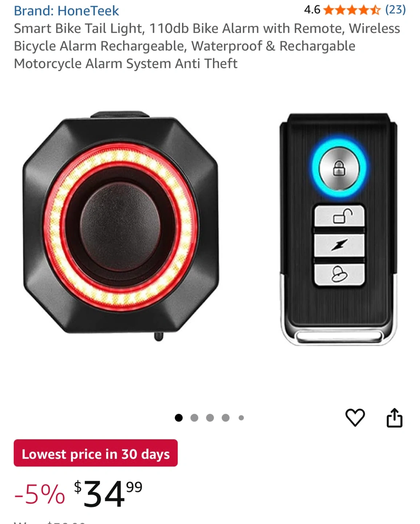Select the fourth image carousel dot
Image resolution: width=420 pixels, height=524 pixels.
click(226, 418)
